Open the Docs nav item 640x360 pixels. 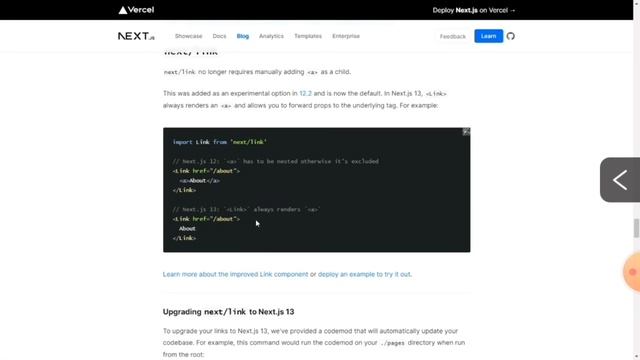(x=219, y=36)
